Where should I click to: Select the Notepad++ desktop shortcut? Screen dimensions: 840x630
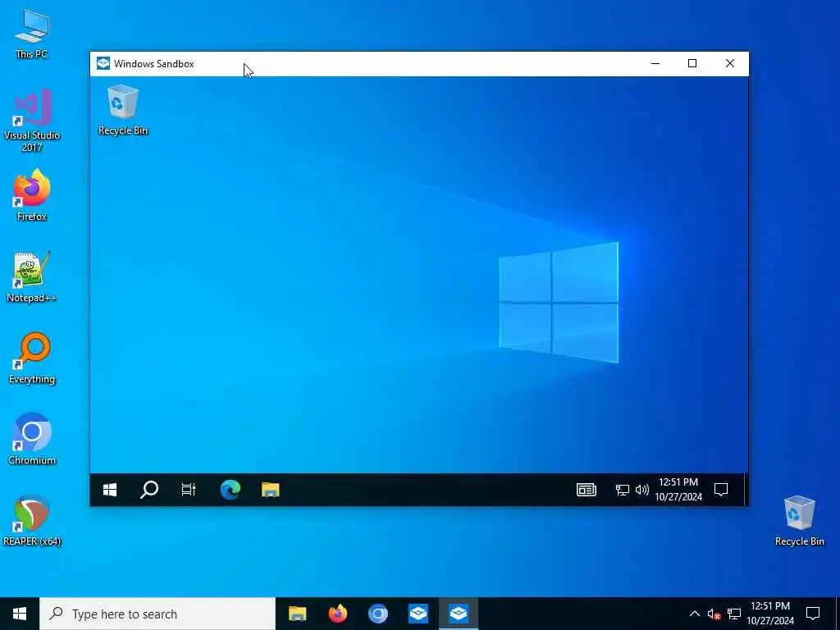click(32, 277)
